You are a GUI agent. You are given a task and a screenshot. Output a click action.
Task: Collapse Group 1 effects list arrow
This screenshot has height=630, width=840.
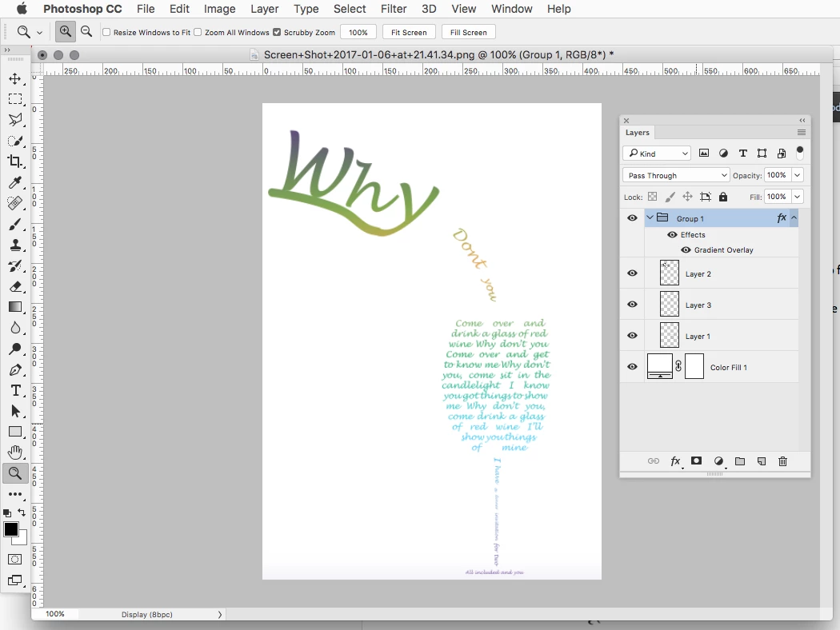click(x=794, y=217)
